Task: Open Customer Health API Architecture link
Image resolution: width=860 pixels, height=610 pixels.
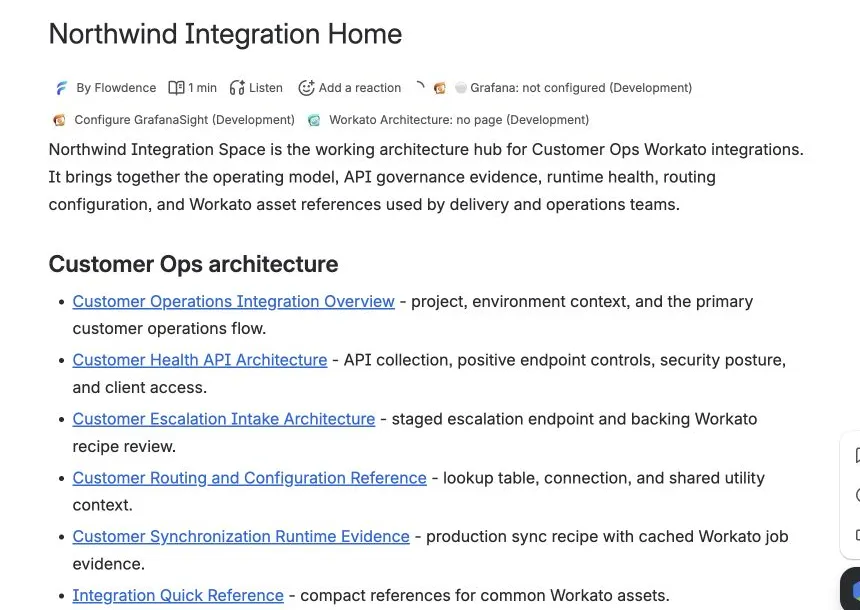Action: (200, 360)
